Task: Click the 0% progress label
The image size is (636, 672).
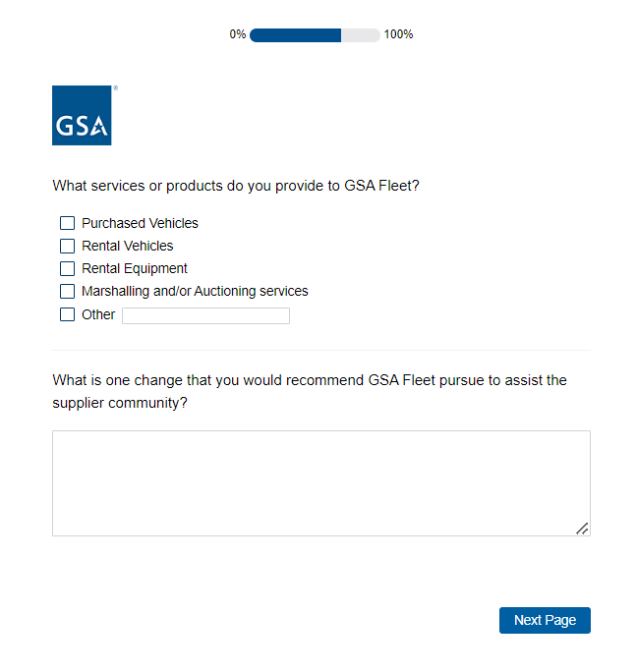Action: [x=238, y=35]
